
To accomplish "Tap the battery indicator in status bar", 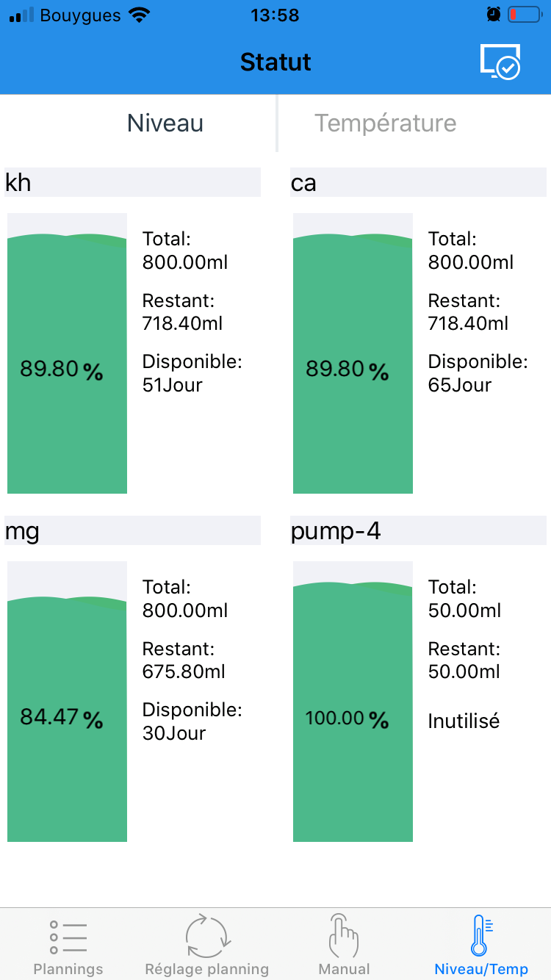I will coord(524,15).
